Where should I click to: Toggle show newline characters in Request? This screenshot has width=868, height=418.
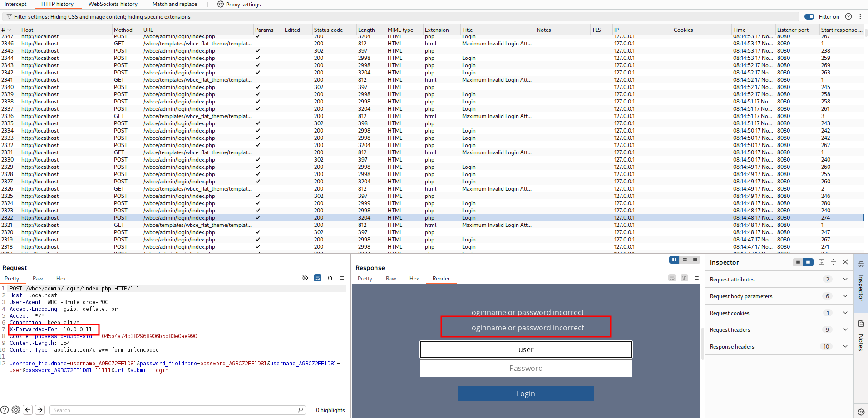(x=330, y=278)
